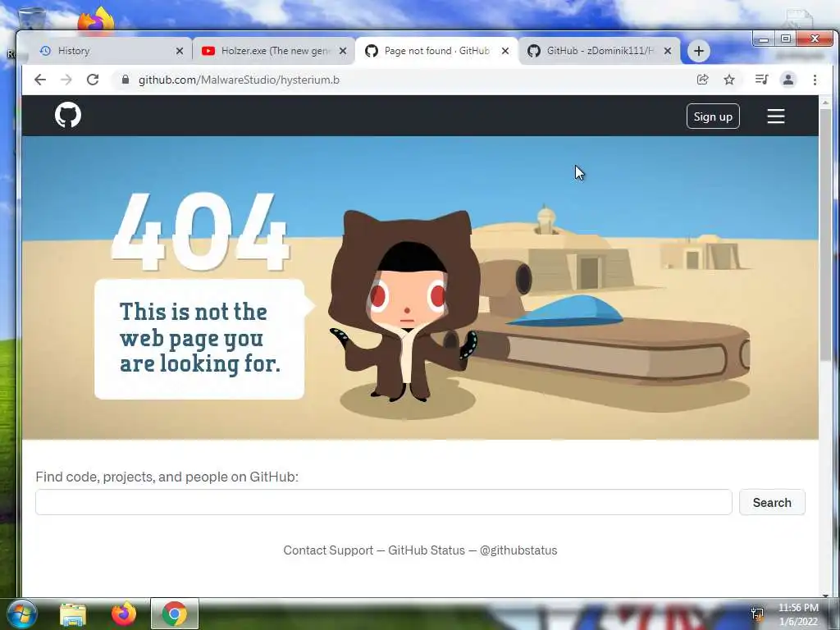The image size is (840, 630).
Task: Reload the current GitHub page
Action: coord(93,80)
